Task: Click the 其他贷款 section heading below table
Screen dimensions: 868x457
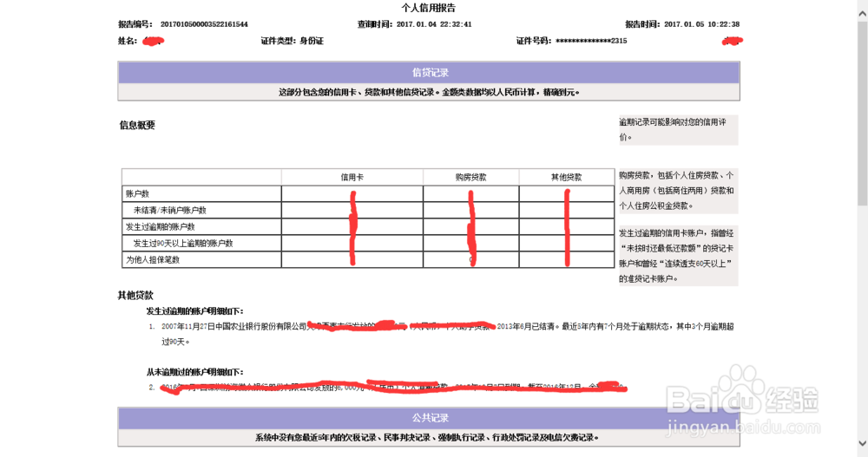Action: tap(135, 296)
